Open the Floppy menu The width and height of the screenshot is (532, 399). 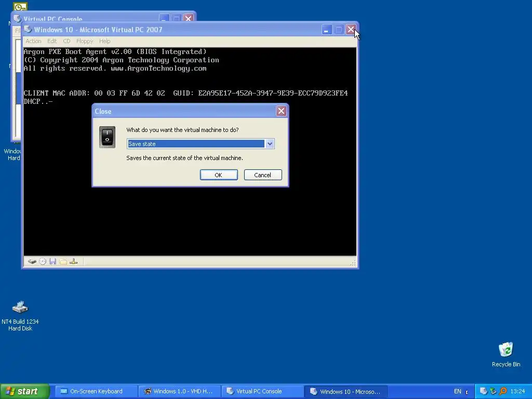point(85,41)
